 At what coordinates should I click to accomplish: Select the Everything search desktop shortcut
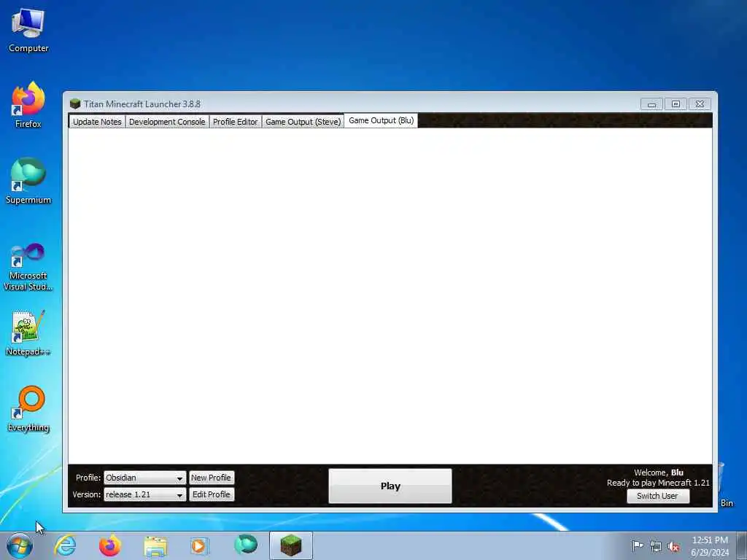pos(28,409)
